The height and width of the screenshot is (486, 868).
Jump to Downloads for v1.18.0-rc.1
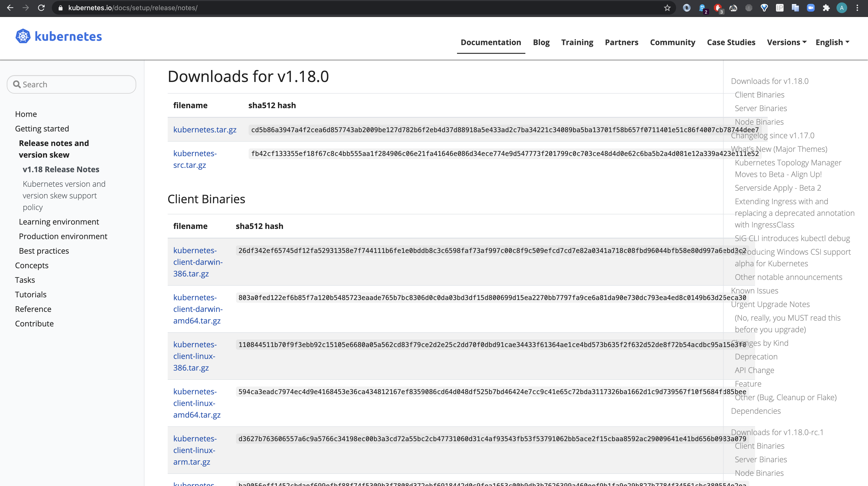(x=777, y=432)
